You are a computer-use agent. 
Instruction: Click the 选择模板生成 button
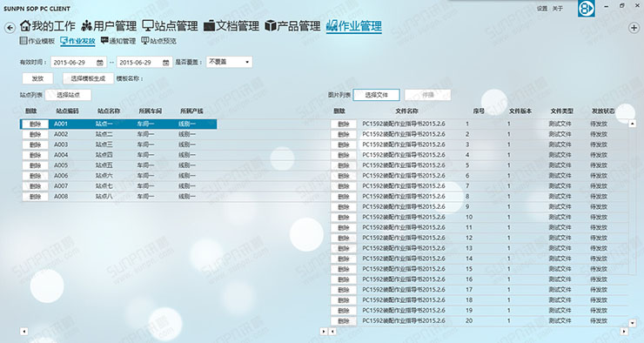tap(88, 78)
